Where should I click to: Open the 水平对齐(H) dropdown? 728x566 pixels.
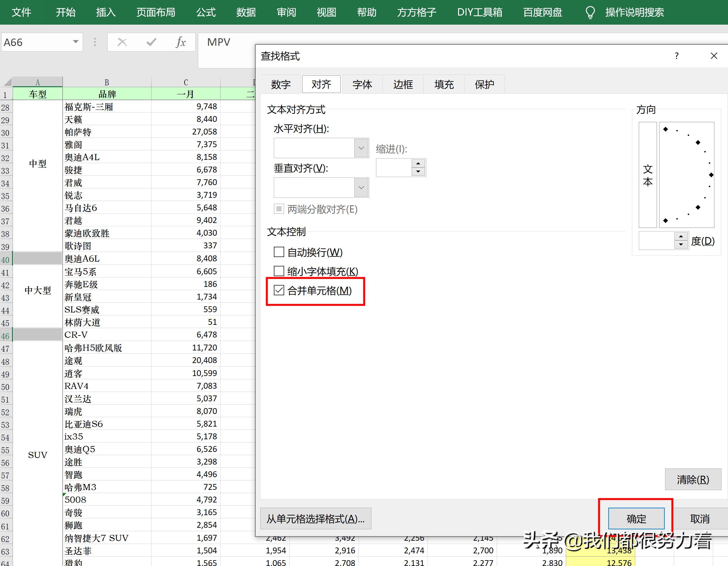[361, 148]
